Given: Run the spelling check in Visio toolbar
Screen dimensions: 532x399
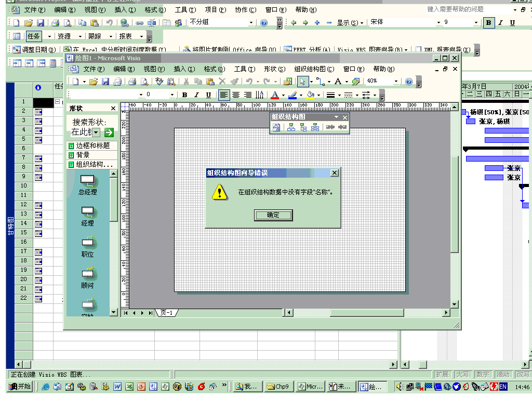Looking at the screenshot, I should tap(159, 82).
